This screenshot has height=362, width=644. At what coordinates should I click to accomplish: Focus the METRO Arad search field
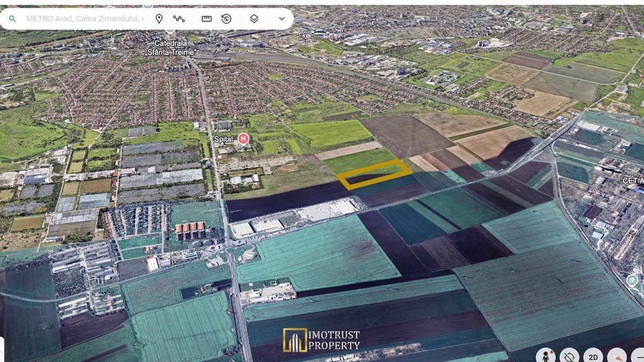[x=84, y=19]
